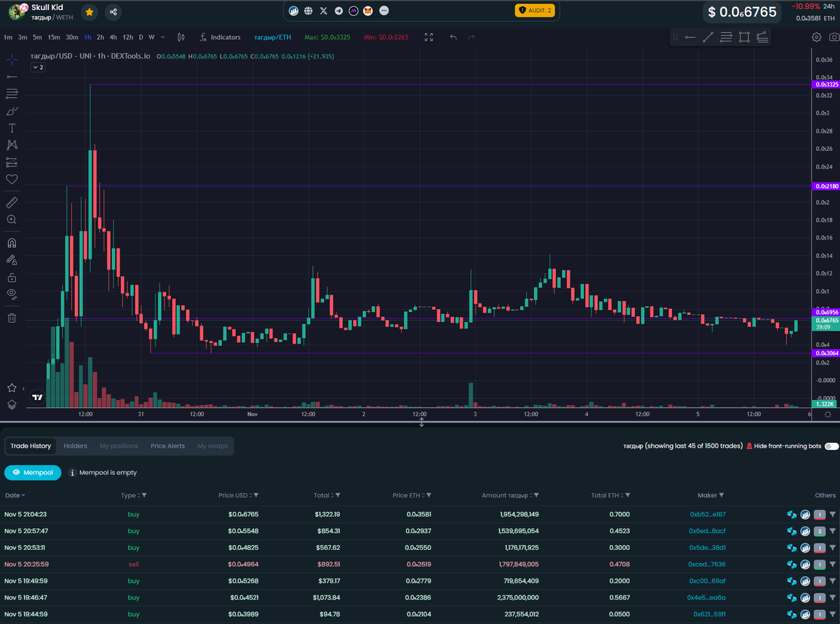Open the X (Twitter) social link

point(323,11)
